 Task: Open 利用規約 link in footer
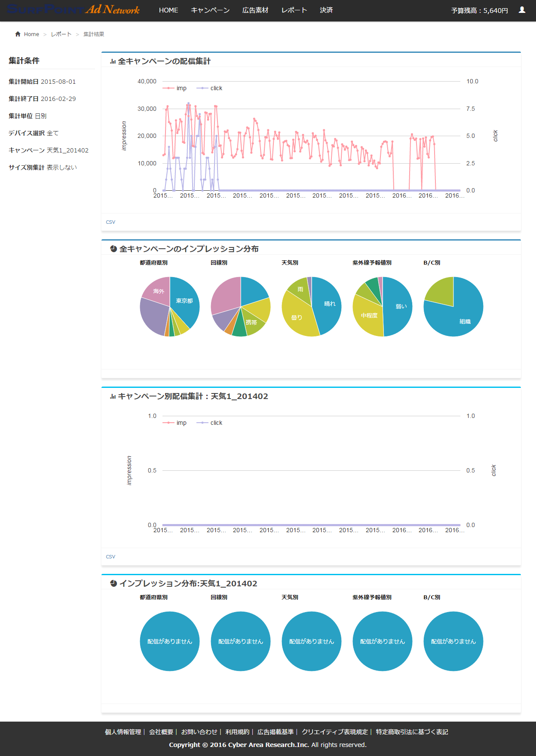pyautogui.click(x=237, y=732)
